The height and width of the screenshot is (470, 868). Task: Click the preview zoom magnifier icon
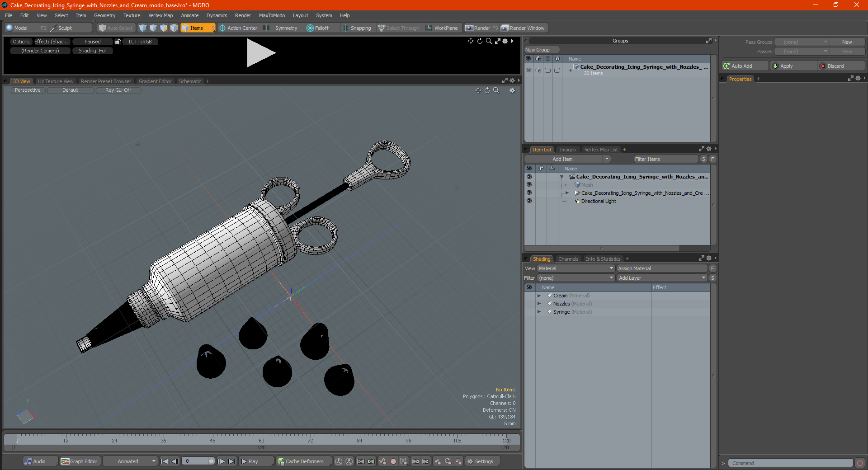coord(489,41)
